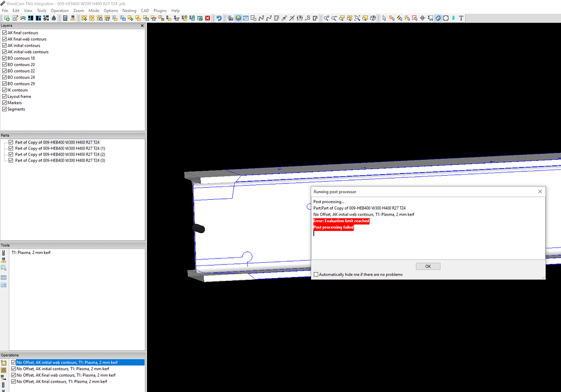Activate the Text tool on the toolbar

coord(461,18)
